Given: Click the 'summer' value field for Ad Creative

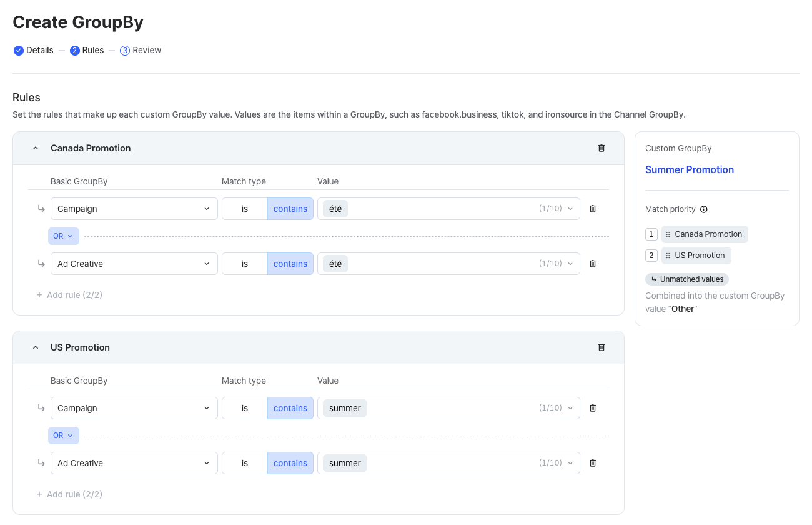Looking at the screenshot, I should (x=448, y=463).
